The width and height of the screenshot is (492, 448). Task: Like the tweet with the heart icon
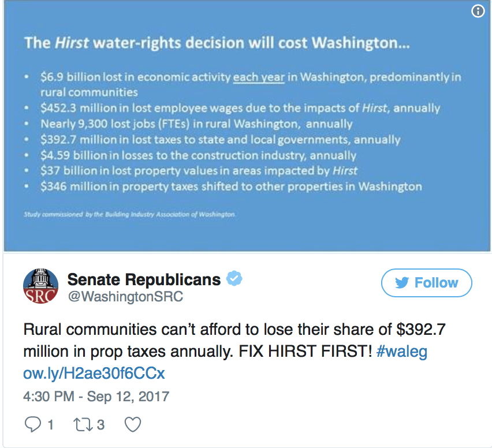point(133,424)
